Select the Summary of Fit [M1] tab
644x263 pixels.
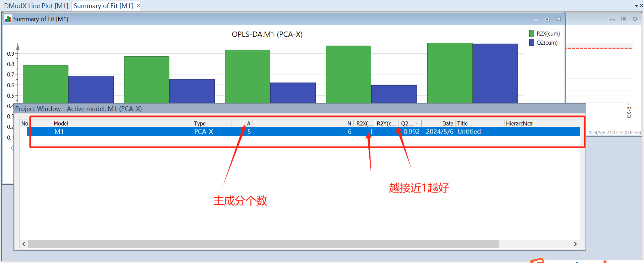tap(103, 6)
